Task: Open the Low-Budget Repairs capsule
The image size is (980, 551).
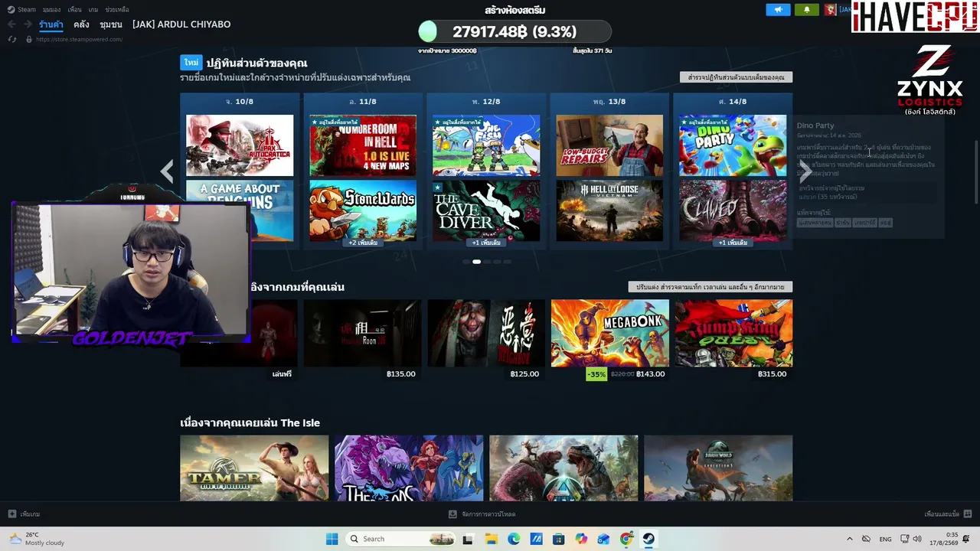Action: [x=609, y=145]
